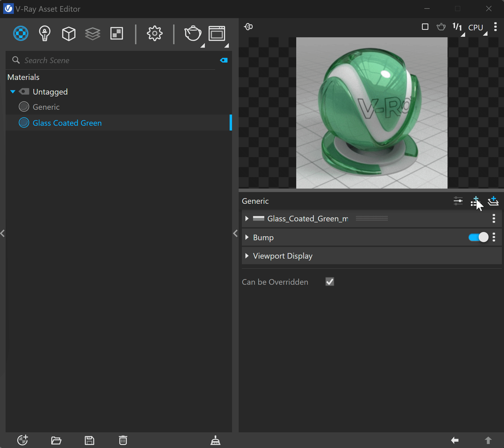Viewport: 504px width, 448px height.
Task: Collapse the right panel arrow
Action: 235,233
